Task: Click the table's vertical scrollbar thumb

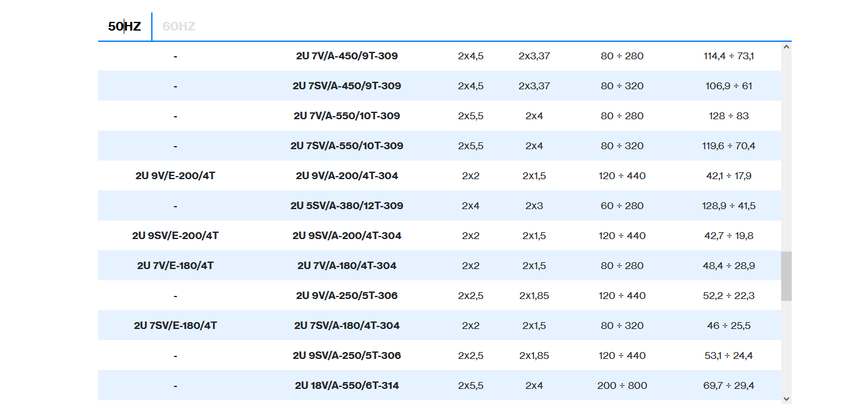Action: (x=786, y=276)
